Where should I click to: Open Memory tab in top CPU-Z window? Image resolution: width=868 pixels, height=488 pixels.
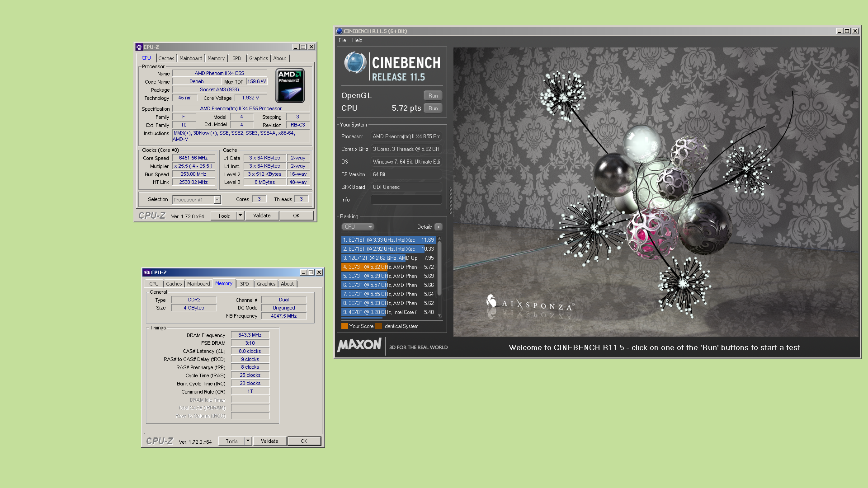[216, 58]
